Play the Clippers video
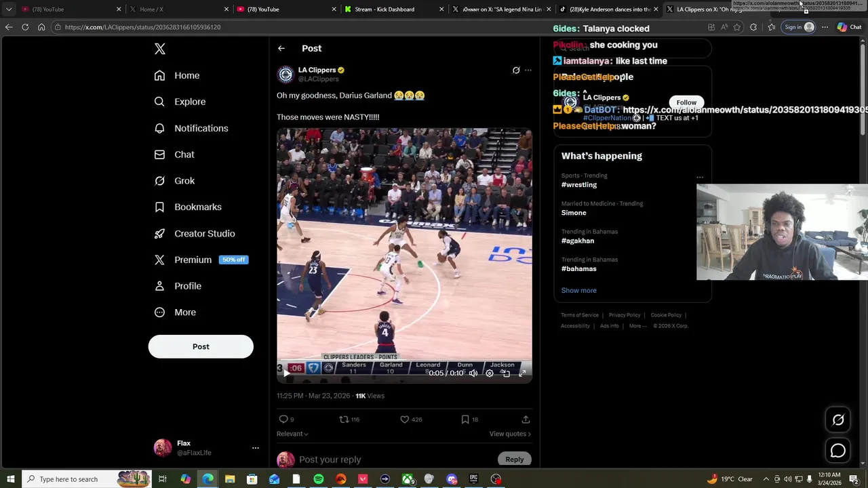The width and height of the screenshot is (868, 488). tap(286, 373)
